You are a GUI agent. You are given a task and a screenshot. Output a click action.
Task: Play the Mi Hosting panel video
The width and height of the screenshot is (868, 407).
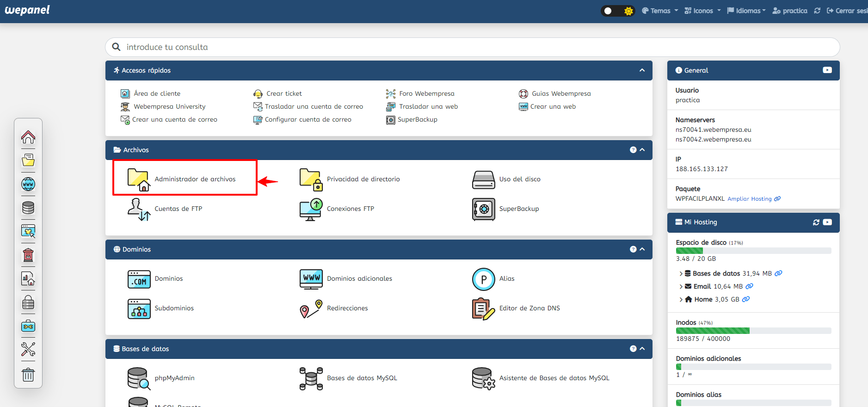827,222
